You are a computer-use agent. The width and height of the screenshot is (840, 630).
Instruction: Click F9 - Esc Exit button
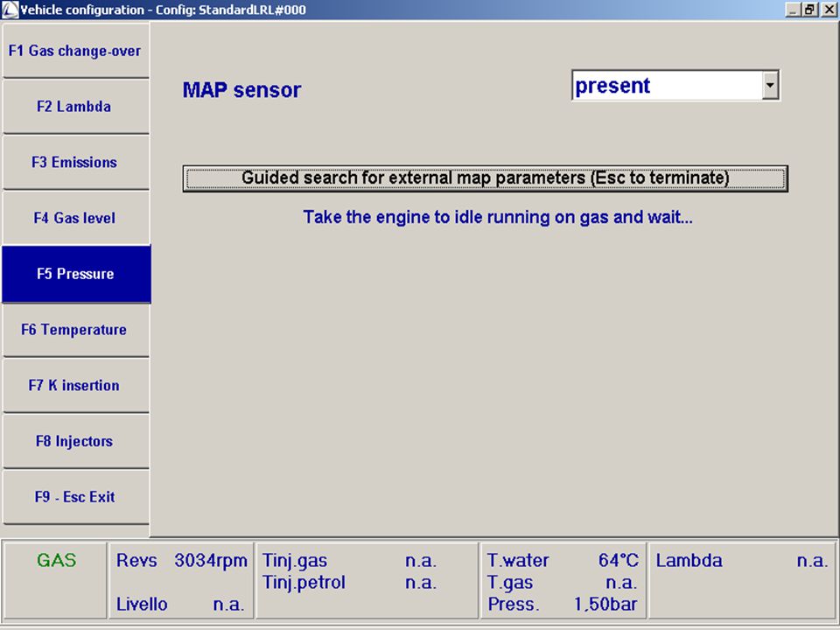point(75,497)
